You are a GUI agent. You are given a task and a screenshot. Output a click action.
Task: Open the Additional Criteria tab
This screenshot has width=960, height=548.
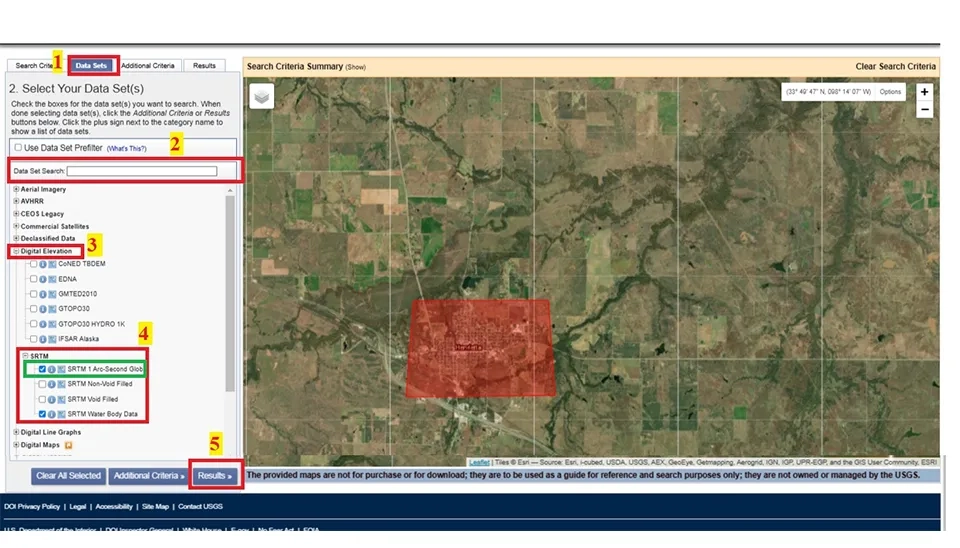tap(148, 66)
